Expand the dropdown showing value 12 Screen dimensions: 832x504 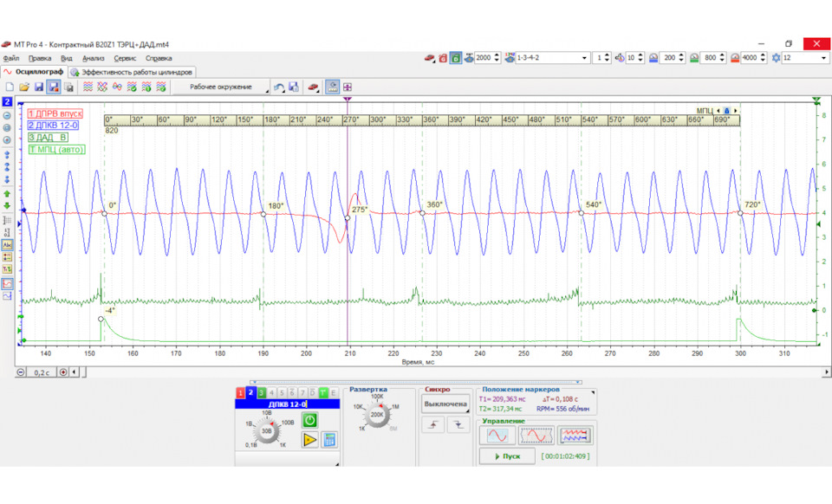pyautogui.click(x=822, y=58)
